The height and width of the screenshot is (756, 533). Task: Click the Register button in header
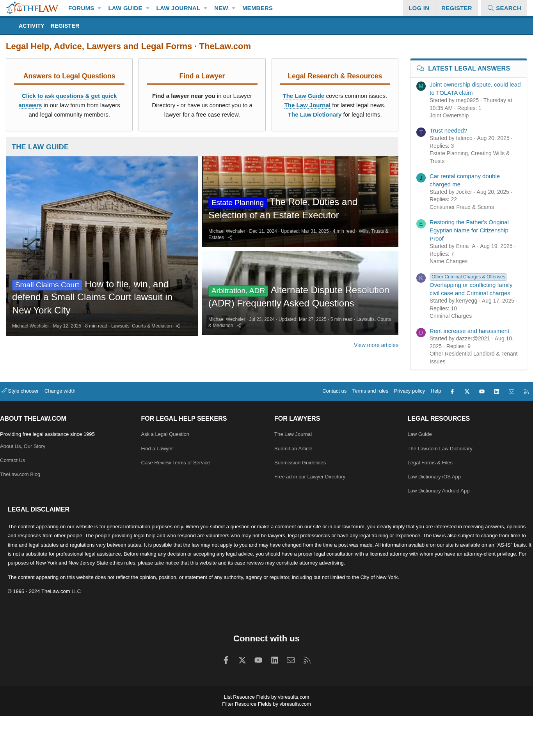457,8
